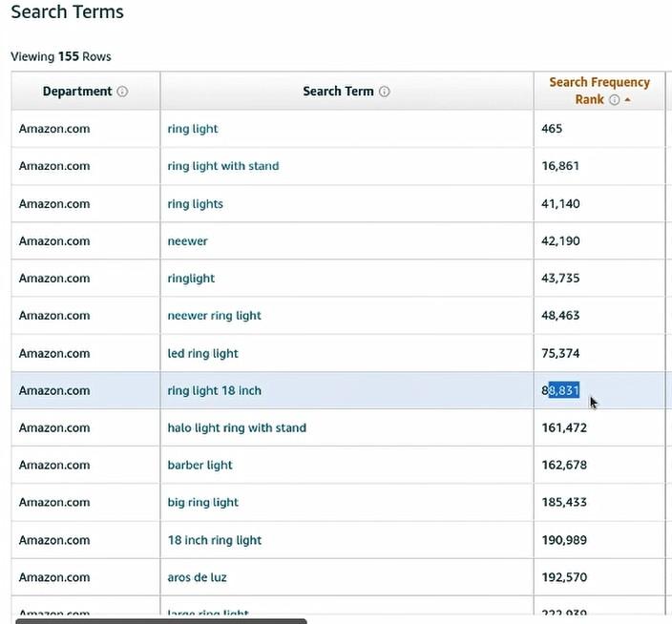Viewport: 672px width, 624px height.
Task: Click Amazon.com in the 'led ring light' row
Action: point(54,353)
